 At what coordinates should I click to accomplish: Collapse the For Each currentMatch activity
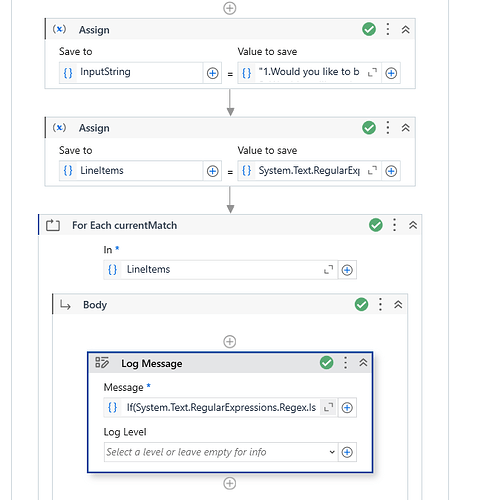pyautogui.click(x=413, y=225)
